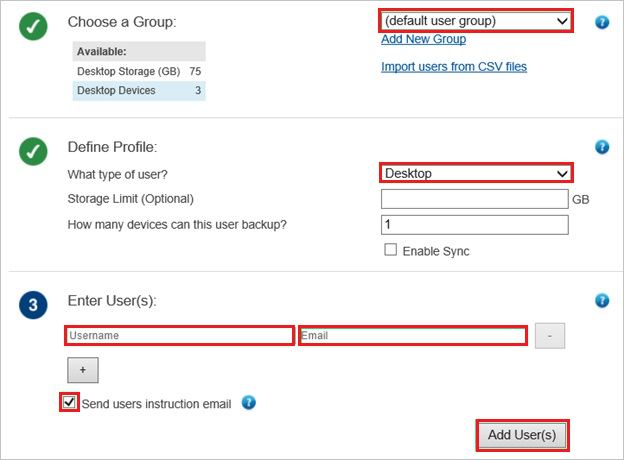Enable the Enable Sync checkbox
624x460 pixels.
tap(390, 250)
